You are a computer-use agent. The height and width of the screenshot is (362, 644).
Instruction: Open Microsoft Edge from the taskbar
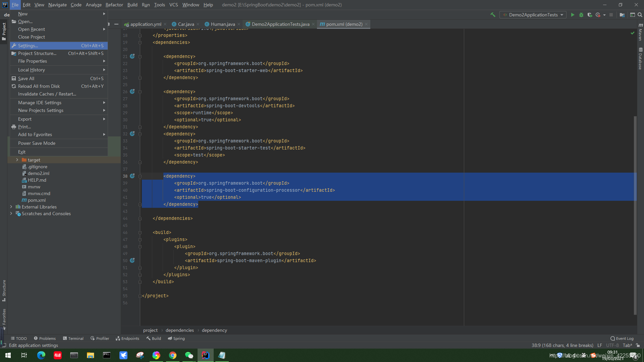41,355
